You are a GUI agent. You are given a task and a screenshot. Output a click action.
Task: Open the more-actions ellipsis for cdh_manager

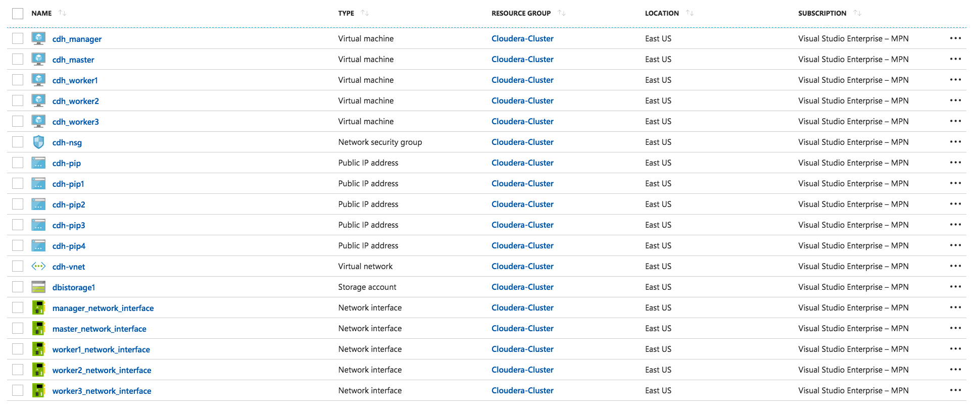click(x=955, y=38)
